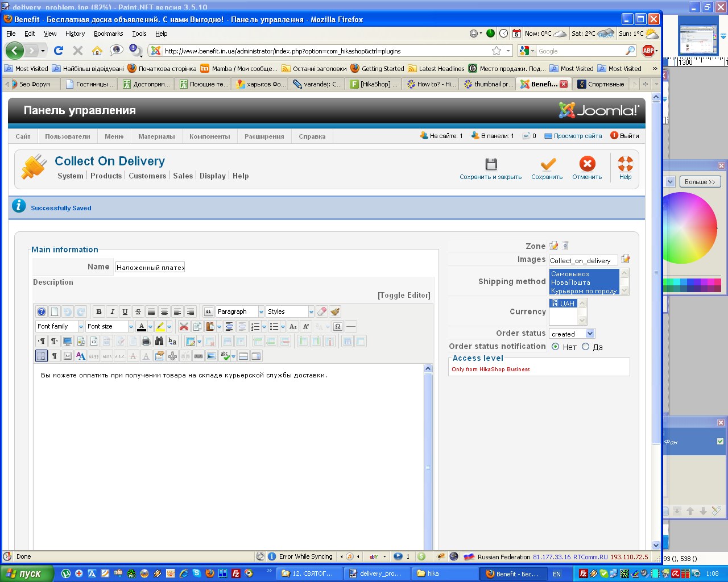This screenshot has height=582, width=728.
Task: Click the пуск Start button
Action: pos(27,573)
